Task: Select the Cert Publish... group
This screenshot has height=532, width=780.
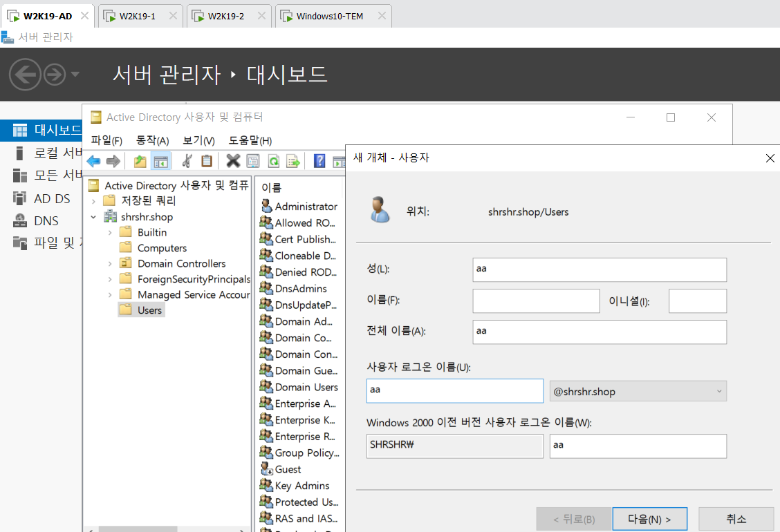Action: 298,239
